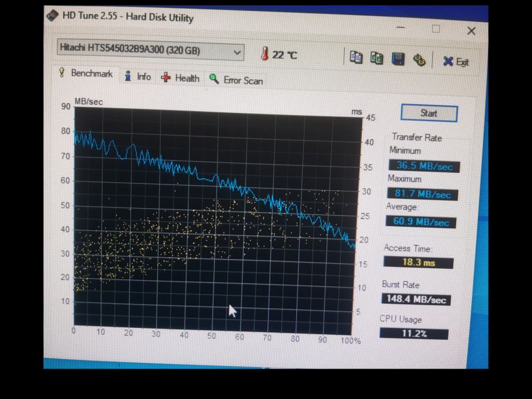The width and height of the screenshot is (532, 399).
Task: Click the HD Tune title bar icon
Action: [x=52, y=16]
